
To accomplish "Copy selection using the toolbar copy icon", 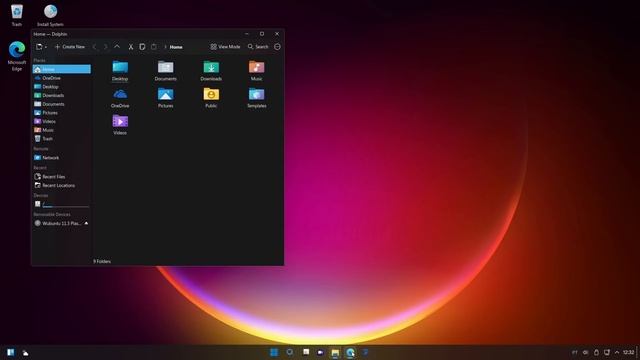I will click(142, 47).
